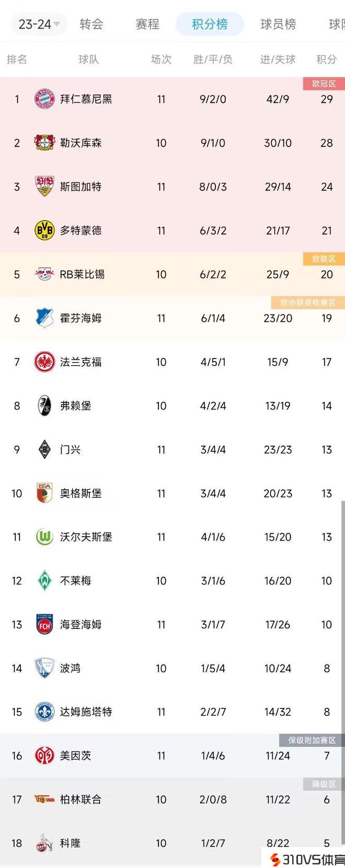Click the active 积分榜 standings tab
The image size is (345, 868).
click(210, 24)
